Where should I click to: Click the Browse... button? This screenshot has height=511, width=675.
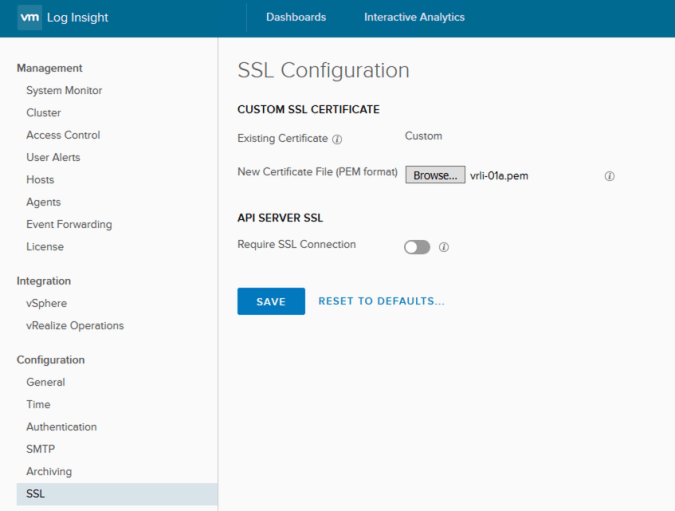tap(435, 175)
